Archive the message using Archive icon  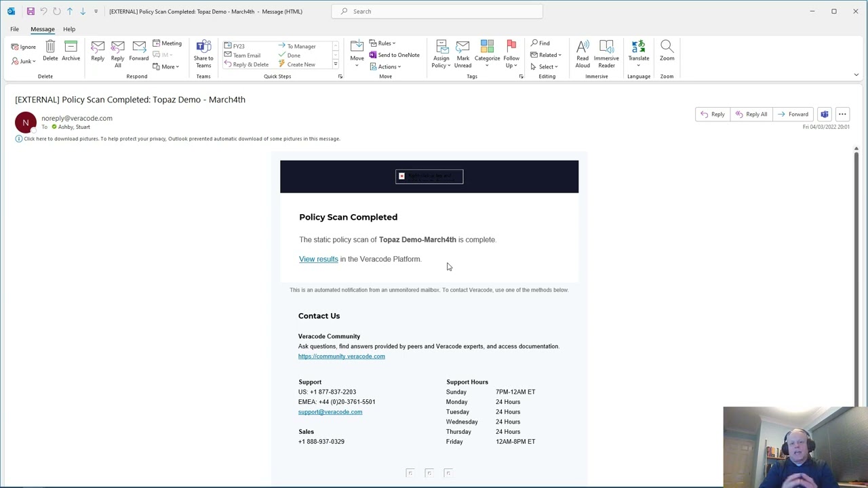(71, 51)
